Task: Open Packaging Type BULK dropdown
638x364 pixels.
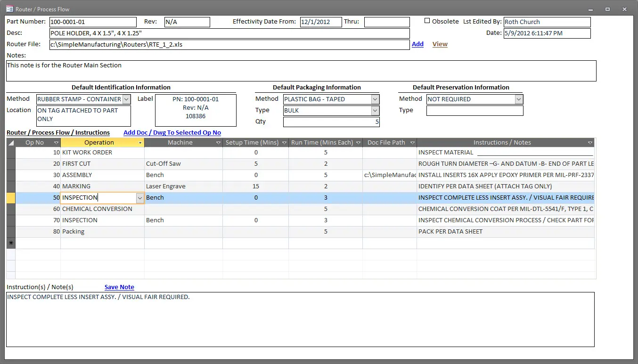Action: [375, 111]
